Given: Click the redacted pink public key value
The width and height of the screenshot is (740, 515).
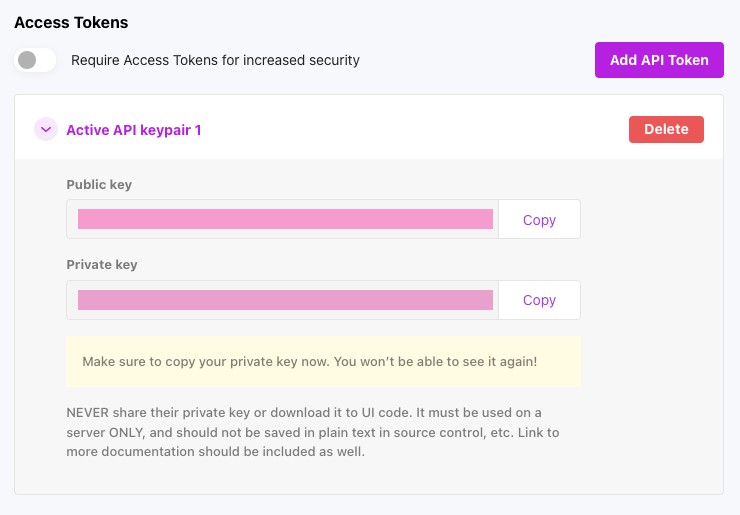Looking at the screenshot, I should point(285,220).
